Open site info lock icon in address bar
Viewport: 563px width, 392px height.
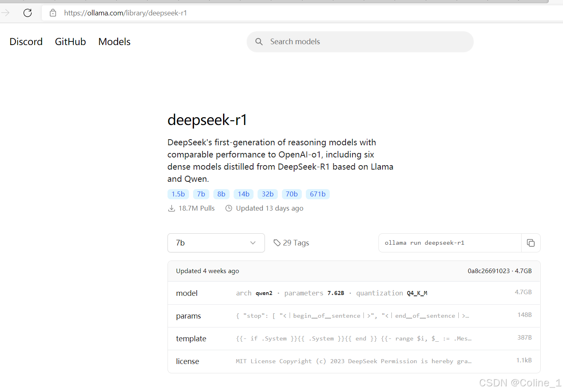coord(53,13)
